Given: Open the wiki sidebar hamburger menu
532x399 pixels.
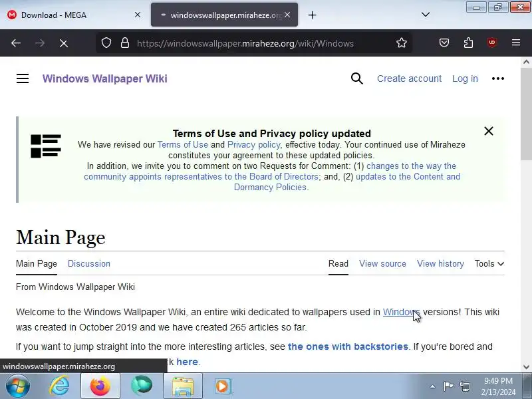Looking at the screenshot, I should click(x=23, y=78).
